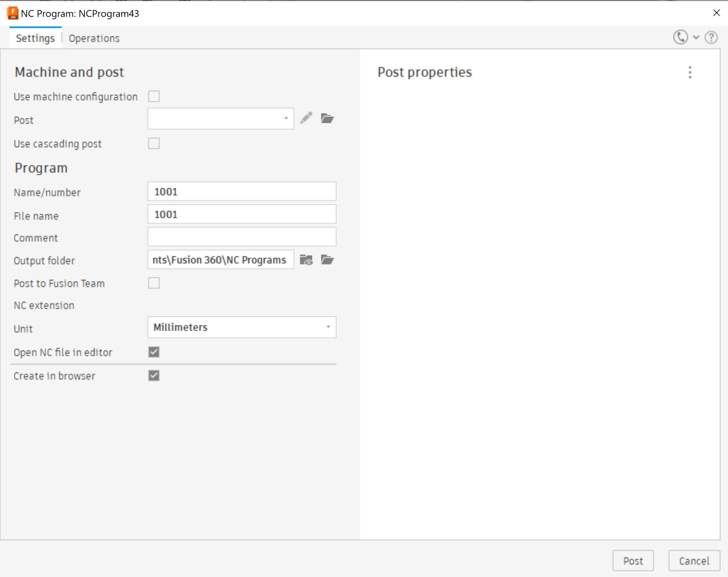Screen dimensions: 728x577
Task: Open Post properties three-dot menu
Action: (x=690, y=72)
